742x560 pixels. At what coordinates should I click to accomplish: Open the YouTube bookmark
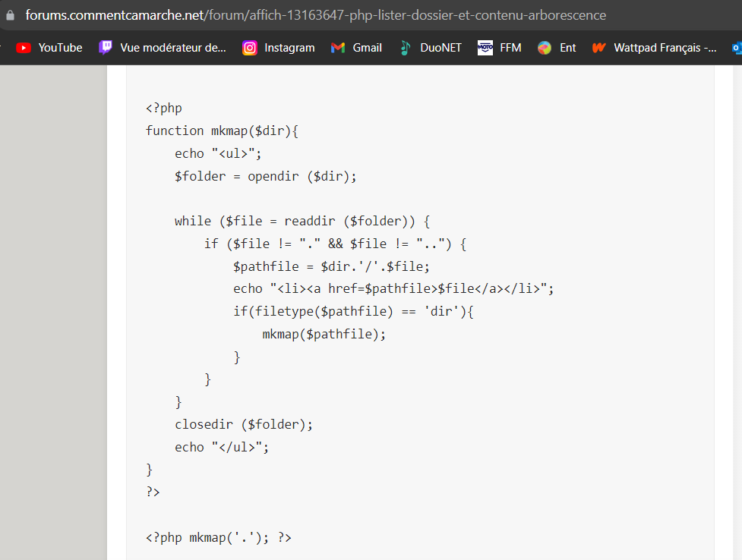tap(49, 48)
